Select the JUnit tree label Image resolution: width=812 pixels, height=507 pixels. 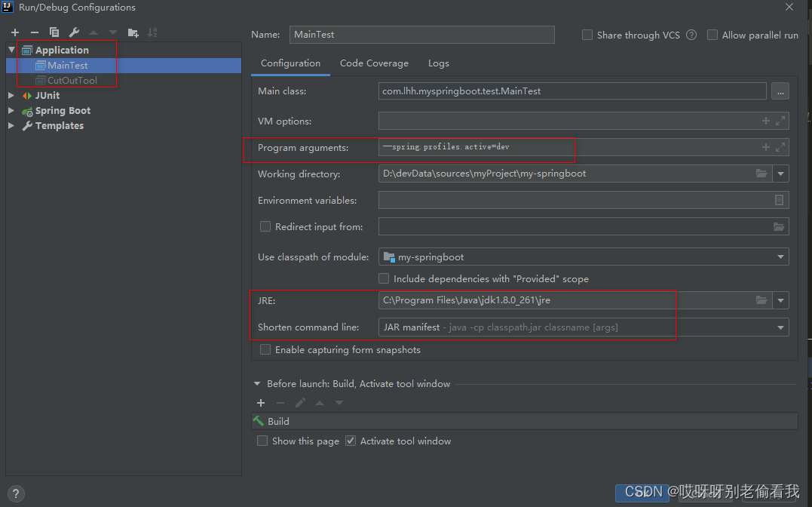coord(47,95)
